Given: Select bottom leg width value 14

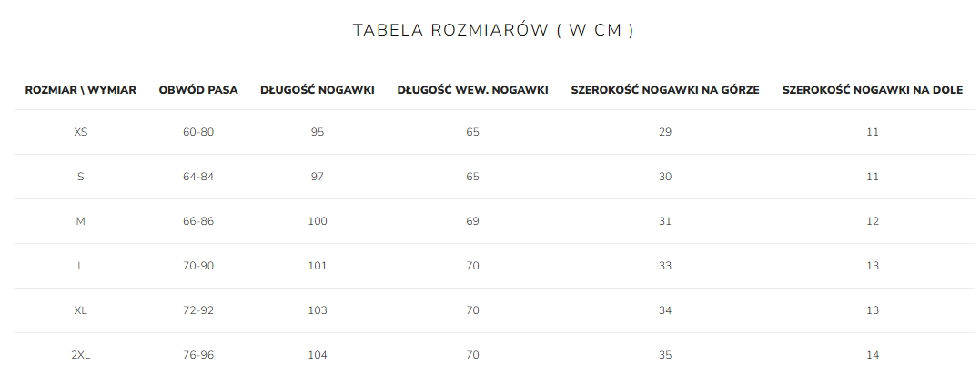Looking at the screenshot, I should click(x=873, y=355).
